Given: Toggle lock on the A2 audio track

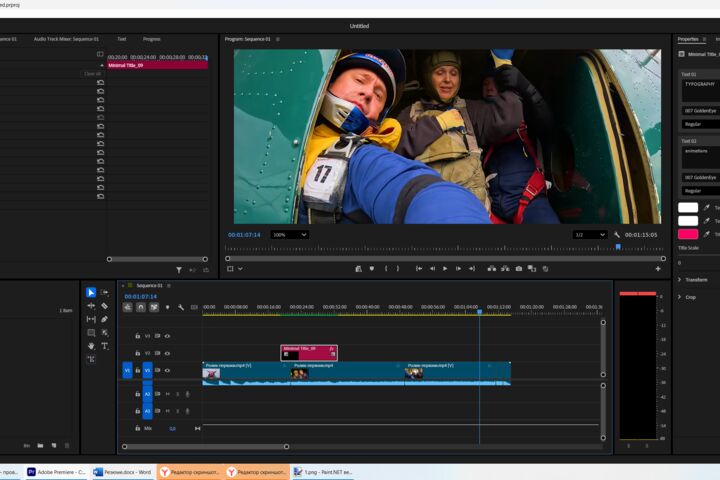Looking at the screenshot, I should 137,394.
